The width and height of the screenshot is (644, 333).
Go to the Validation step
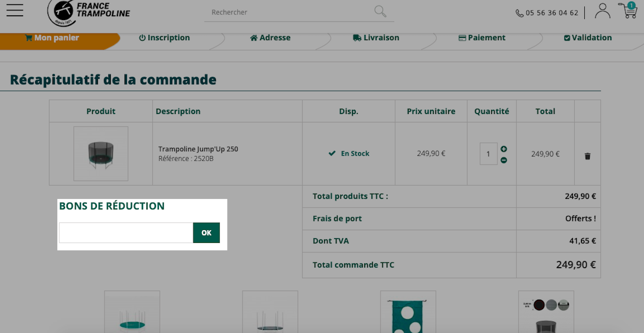click(588, 38)
